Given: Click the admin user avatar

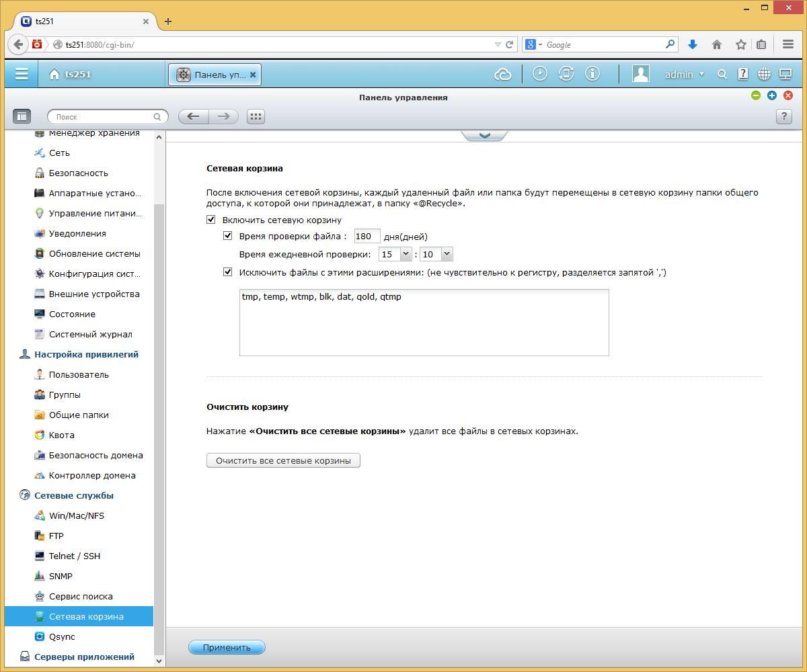Looking at the screenshot, I should [x=640, y=74].
